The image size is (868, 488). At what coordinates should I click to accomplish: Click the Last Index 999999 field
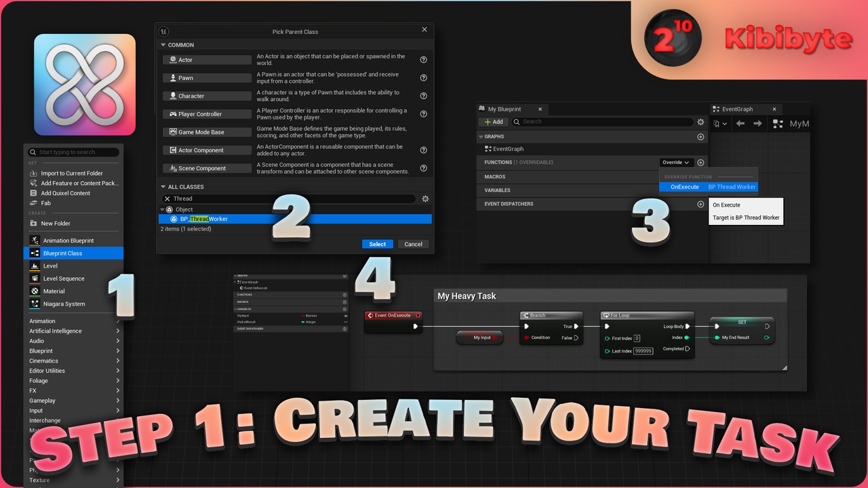643,351
